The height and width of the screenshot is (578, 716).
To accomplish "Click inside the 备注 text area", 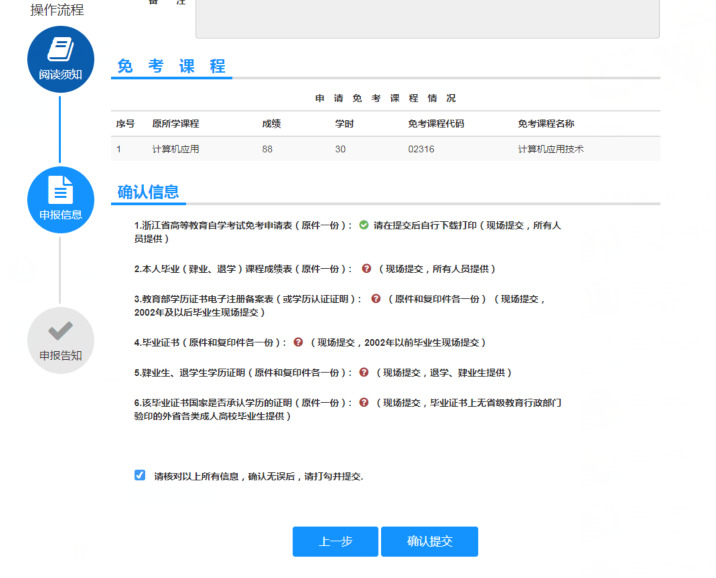I will point(427,18).
